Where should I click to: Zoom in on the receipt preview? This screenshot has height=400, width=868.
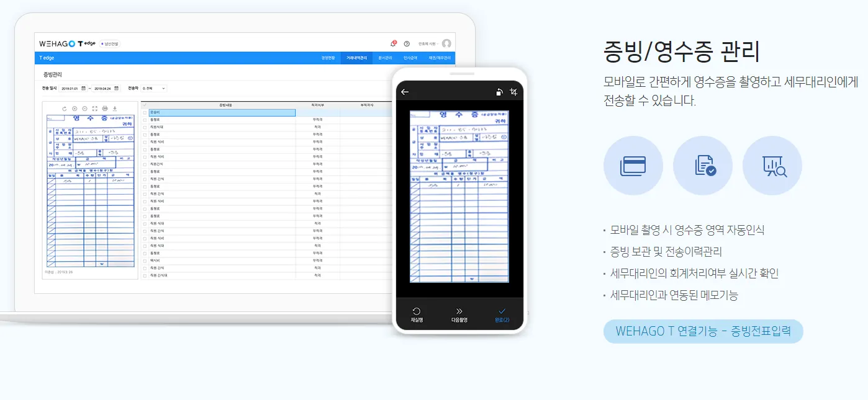(x=75, y=108)
